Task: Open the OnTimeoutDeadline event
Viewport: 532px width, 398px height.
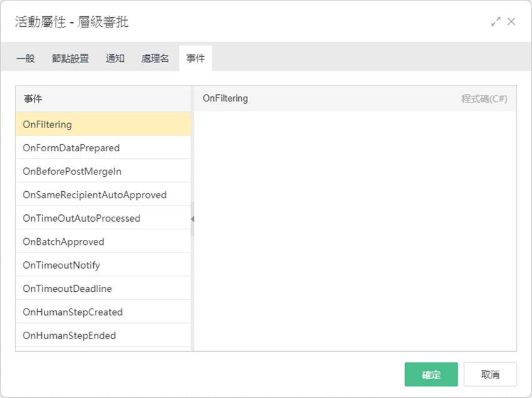Action: click(103, 288)
